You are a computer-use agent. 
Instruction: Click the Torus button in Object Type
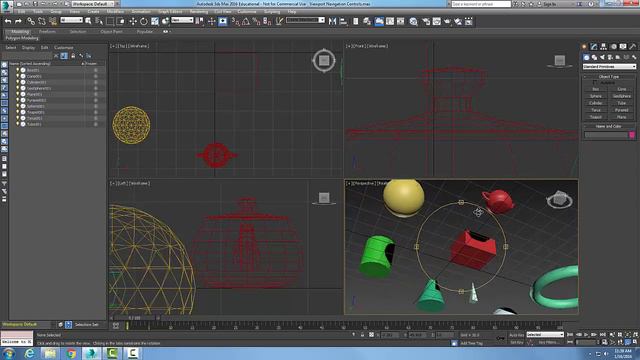[596, 110]
